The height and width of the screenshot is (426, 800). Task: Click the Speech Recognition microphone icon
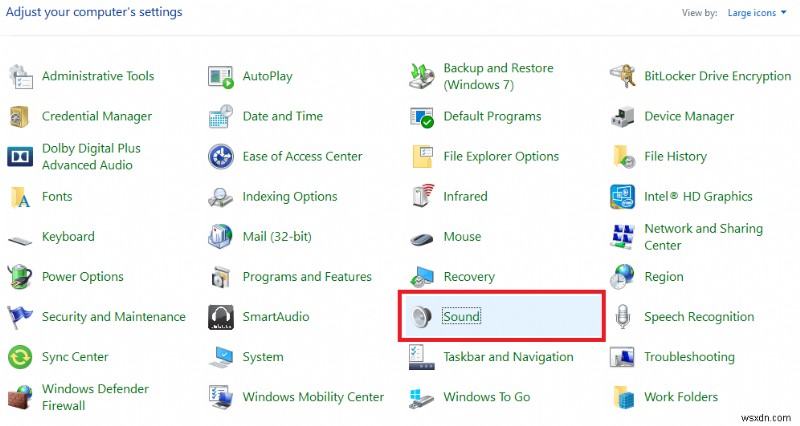(622, 317)
